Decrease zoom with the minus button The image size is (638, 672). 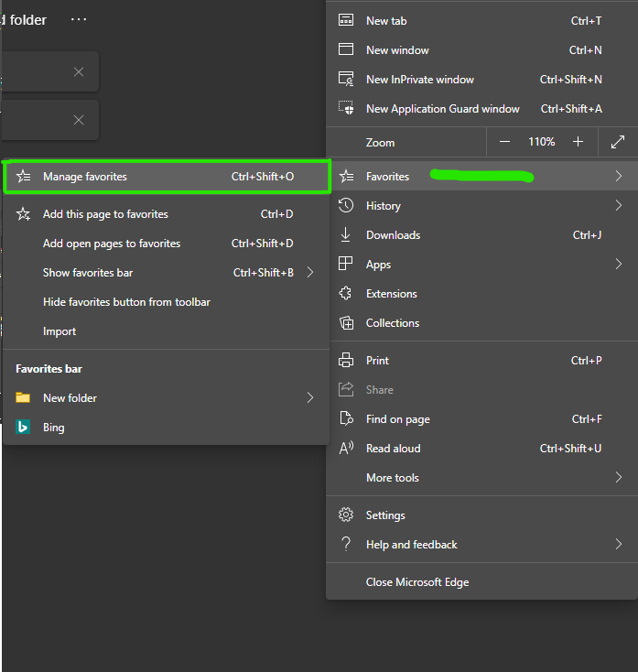click(x=504, y=141)
